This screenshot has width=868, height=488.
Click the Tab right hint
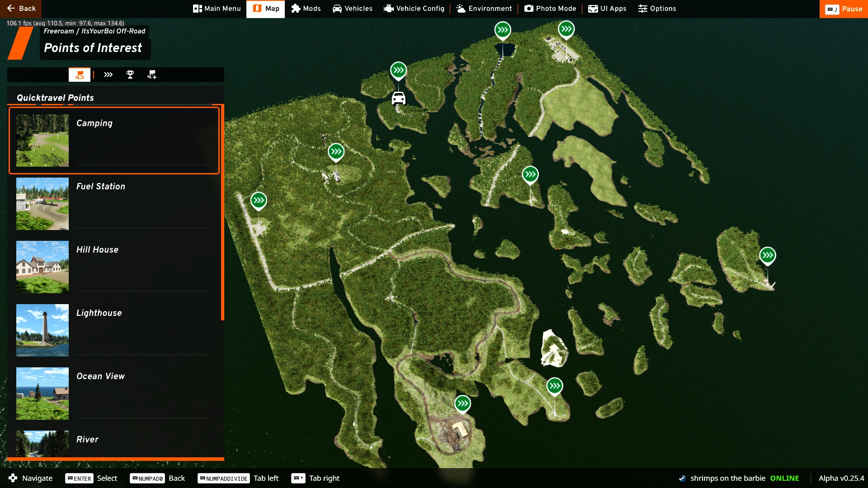(316, 478)
